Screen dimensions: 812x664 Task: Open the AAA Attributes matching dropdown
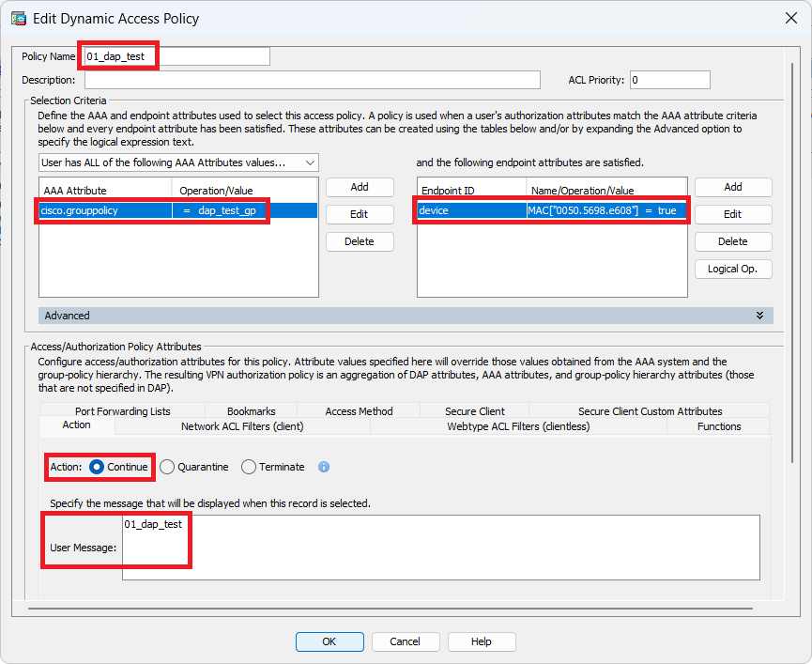coord(178,162)
